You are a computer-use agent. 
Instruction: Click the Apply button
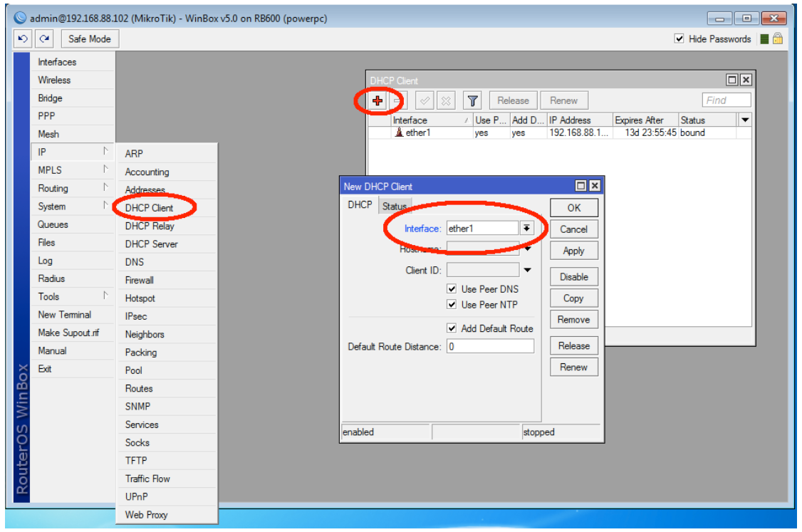[x=574, y=251]
